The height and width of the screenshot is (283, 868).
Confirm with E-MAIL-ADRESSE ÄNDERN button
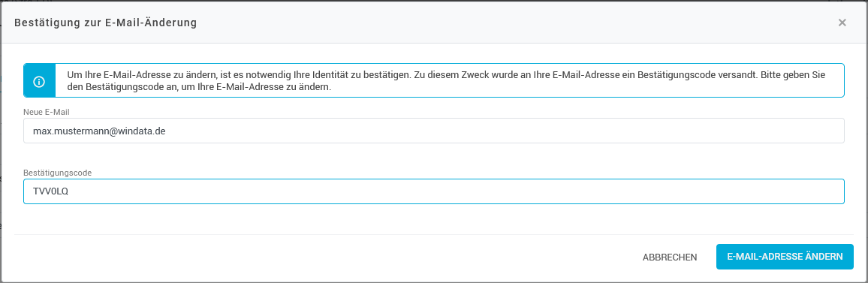(785, 257)
